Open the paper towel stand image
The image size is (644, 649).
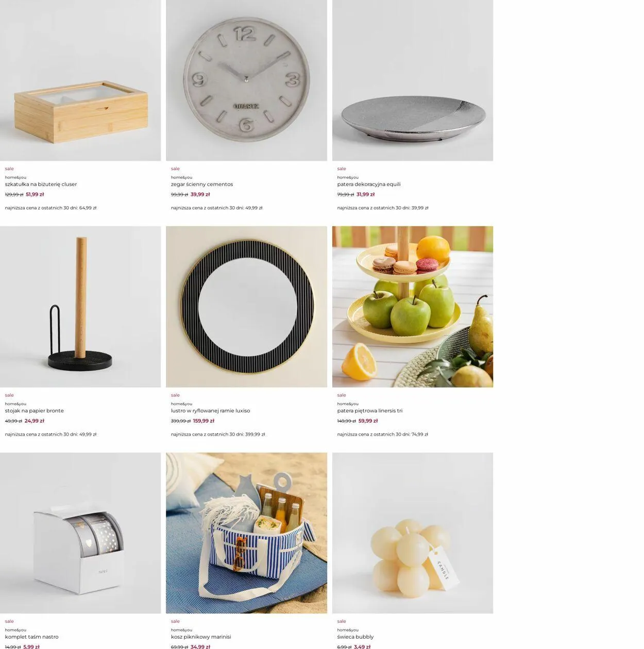coord(80,307)
